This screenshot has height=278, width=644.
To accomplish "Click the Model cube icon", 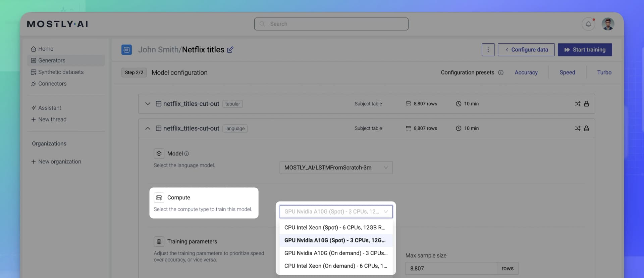I will pos(159,154).
